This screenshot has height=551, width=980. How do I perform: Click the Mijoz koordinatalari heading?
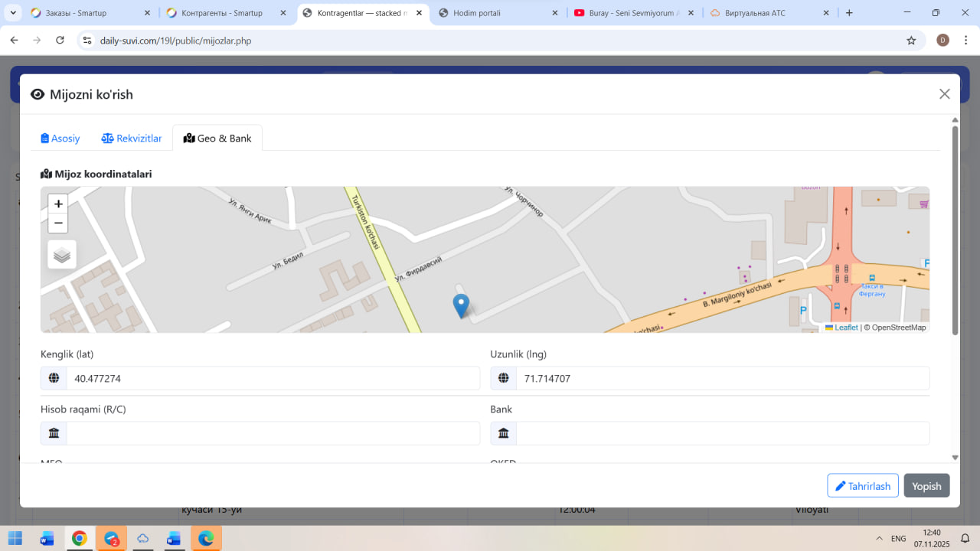point(96,174)
